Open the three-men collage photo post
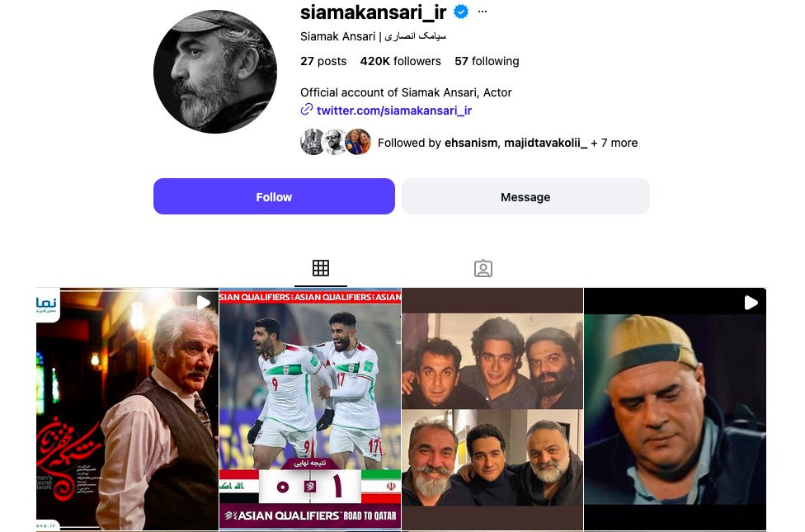 click(x=492, y=409)
